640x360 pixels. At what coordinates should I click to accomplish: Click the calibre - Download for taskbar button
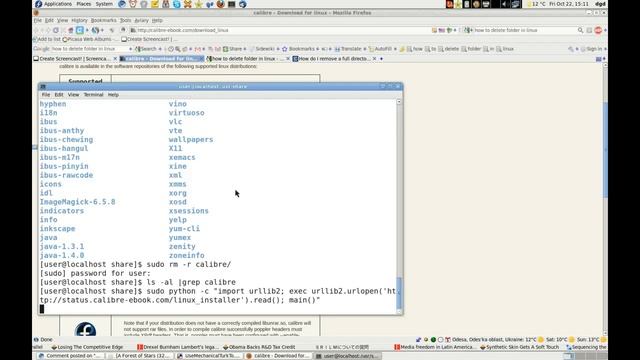tap(278, 356)
